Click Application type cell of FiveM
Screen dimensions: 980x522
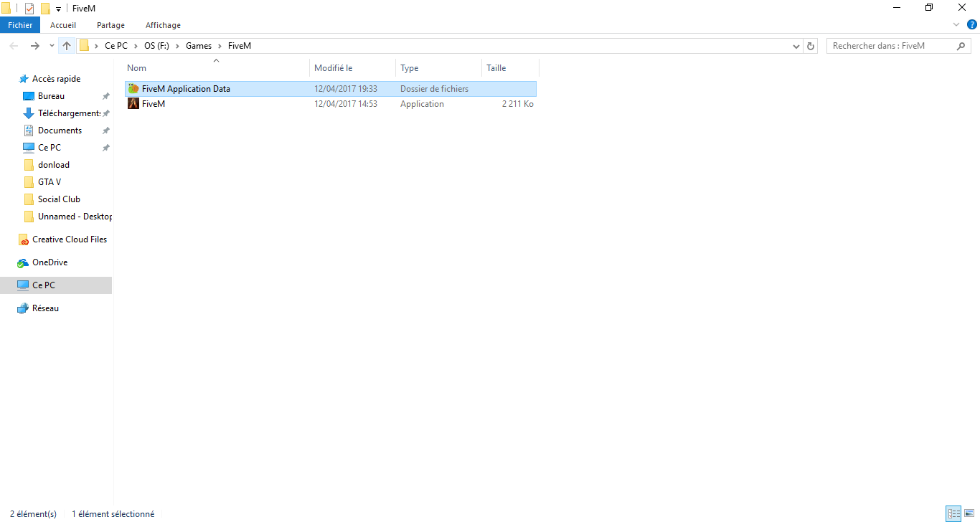(x=422, y=104)
